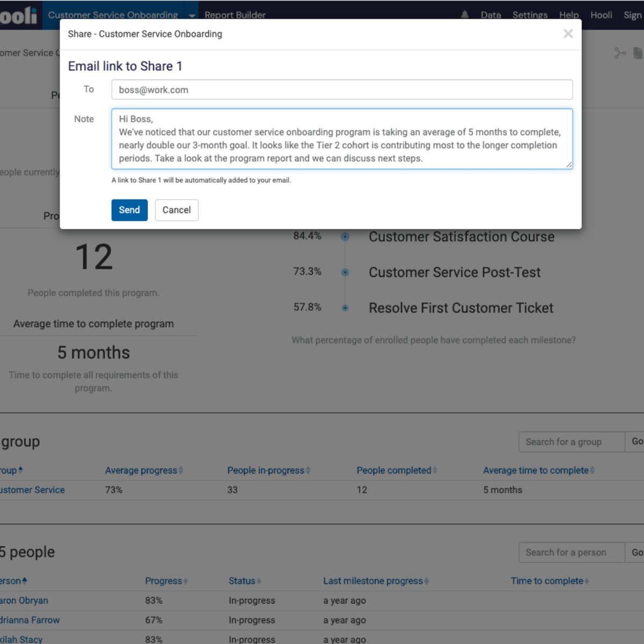Open the Data menu
The width and height of the screenshot is (644, 644).
tap(491, 15)
